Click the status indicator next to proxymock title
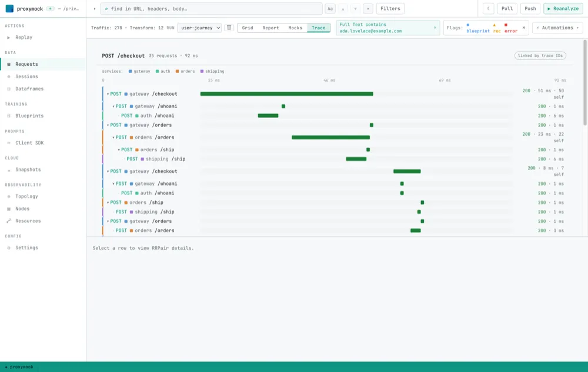Screen dimensions: 588x372 pos(50,9)
